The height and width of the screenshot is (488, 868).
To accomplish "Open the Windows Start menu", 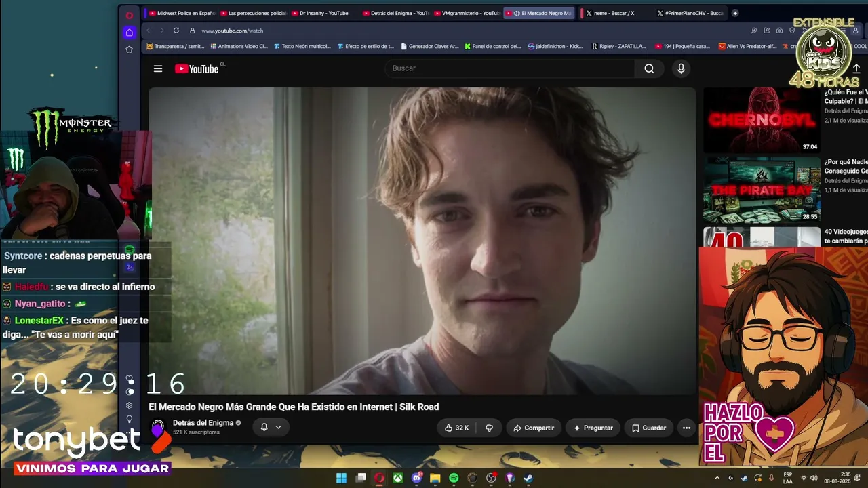I will (342, 478).
